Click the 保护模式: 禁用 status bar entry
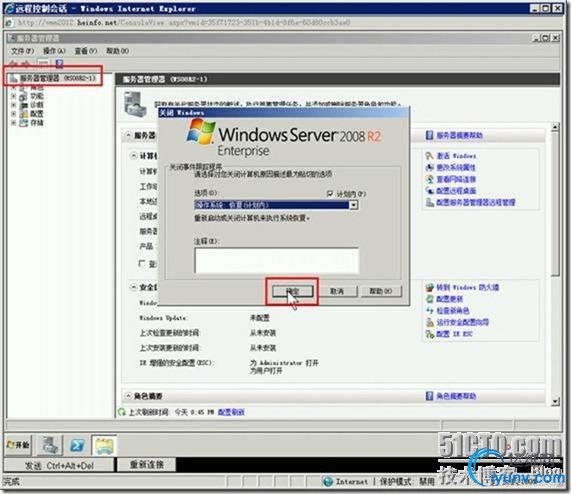This screenshot has width=571, height=494. tap(407, 481)
